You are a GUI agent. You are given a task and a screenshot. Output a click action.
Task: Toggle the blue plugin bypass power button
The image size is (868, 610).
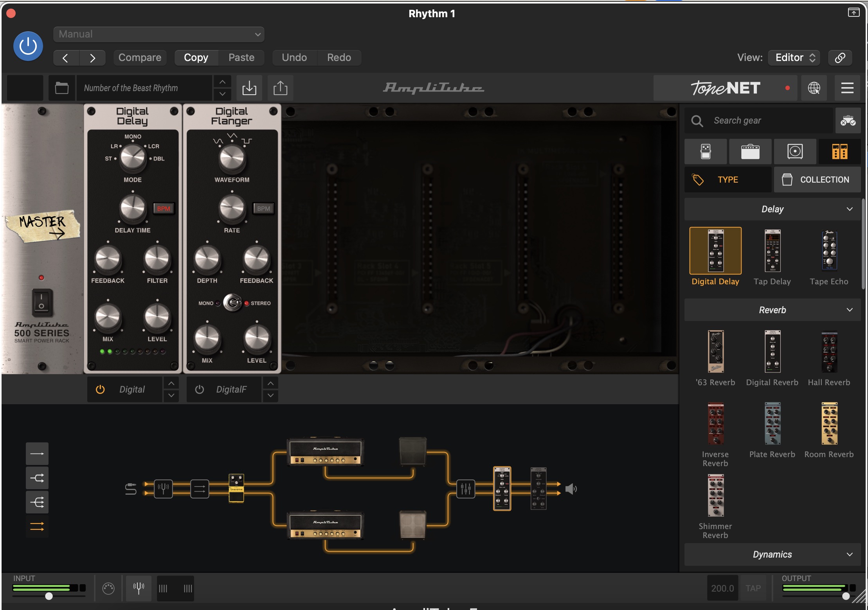click(x=28, y=46)
